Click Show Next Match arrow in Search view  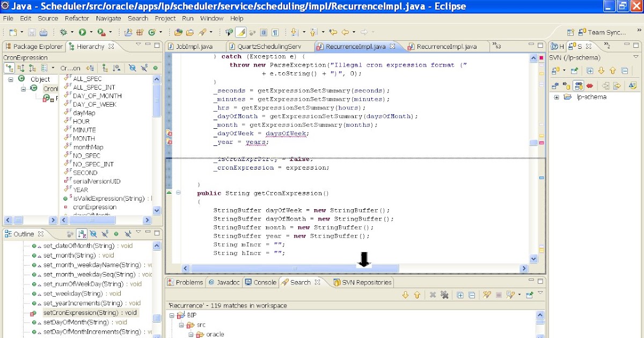point(405,295)
